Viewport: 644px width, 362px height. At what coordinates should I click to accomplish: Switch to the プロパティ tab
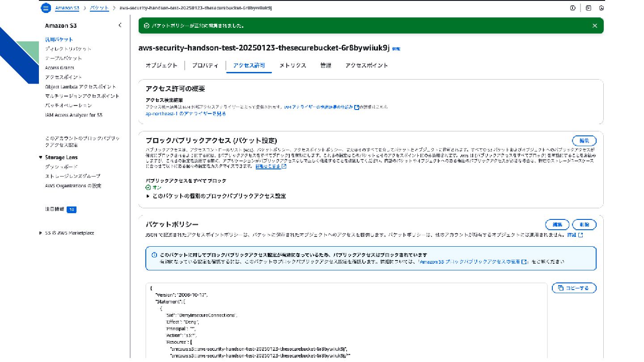tap(205, 65)
